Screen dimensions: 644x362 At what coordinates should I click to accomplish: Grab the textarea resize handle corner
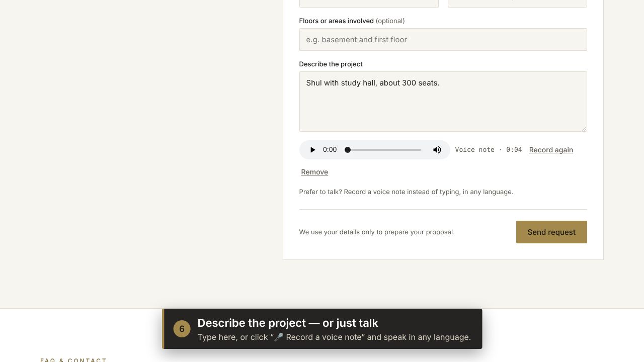[x=584, y=129]
